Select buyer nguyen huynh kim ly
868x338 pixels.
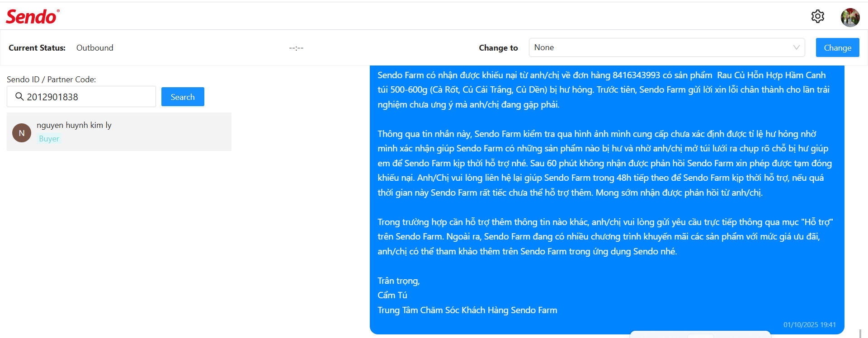pos(119,131)
